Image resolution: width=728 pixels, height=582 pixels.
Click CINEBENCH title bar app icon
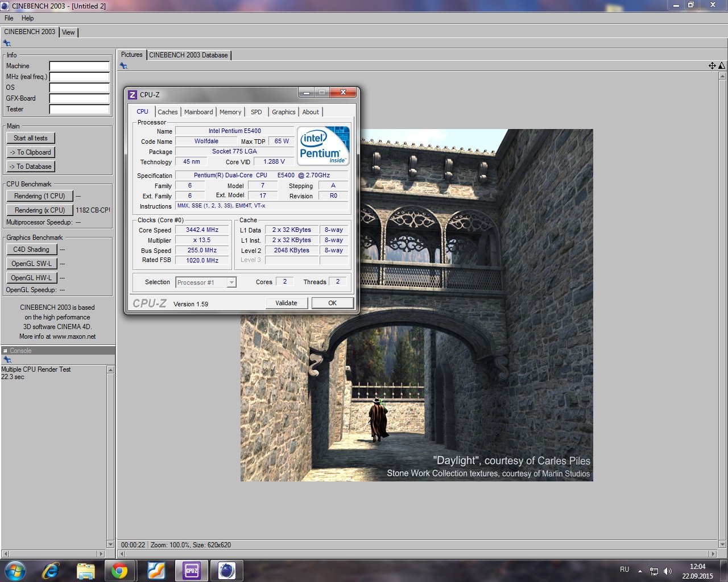[x=5, y=6]
